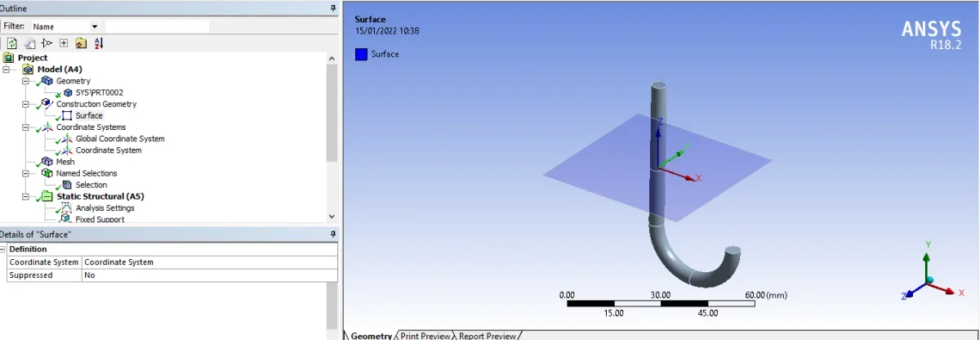The width and height of the screenshot is (980, 340).
Task: Open the Filter Name dropdown
Action: 95,26
